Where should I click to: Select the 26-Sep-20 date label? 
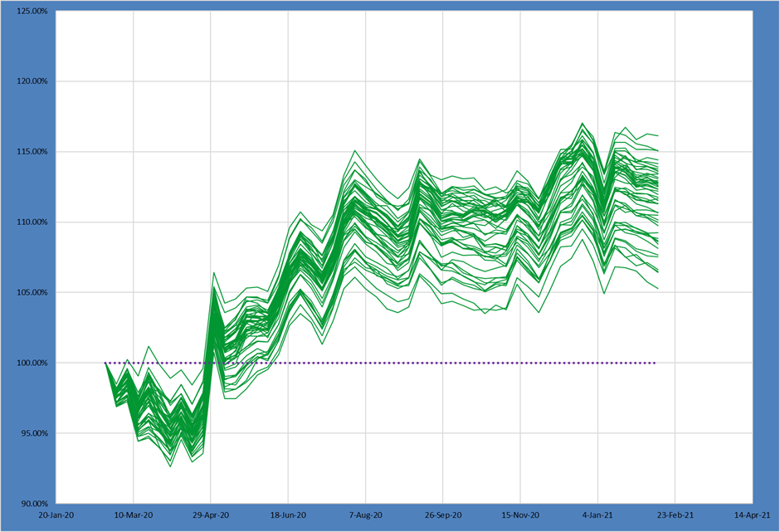[x=443, y=515]
